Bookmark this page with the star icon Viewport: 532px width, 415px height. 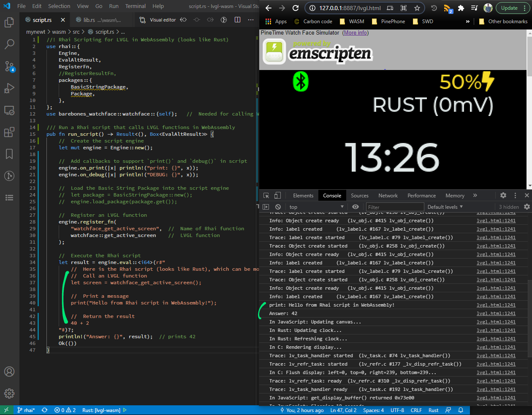coord(417,8)
